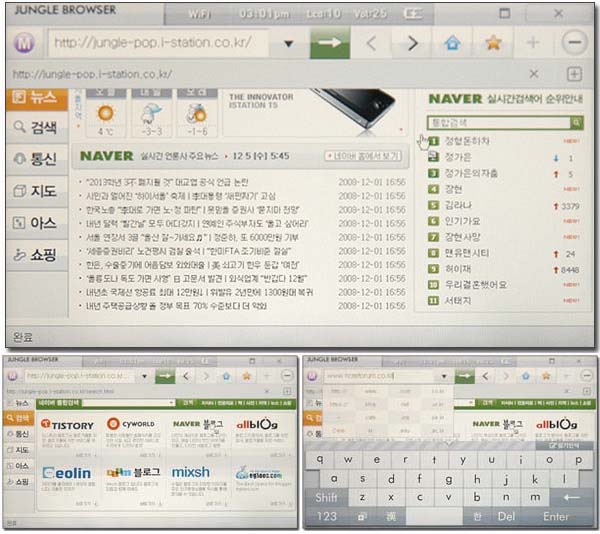Select the 지도 sidebar tab in main window
The height and width of the screenshot is (534, 600).
click(x=37, y=191)
